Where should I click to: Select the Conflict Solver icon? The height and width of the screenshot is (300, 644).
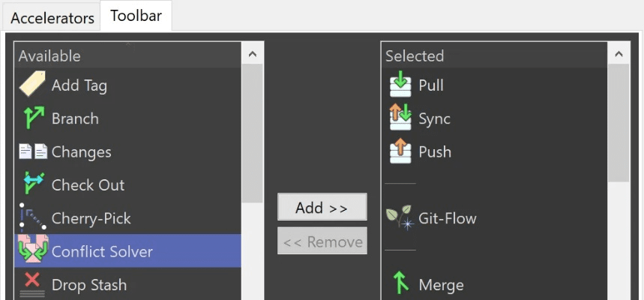click(x=33, y=250)
